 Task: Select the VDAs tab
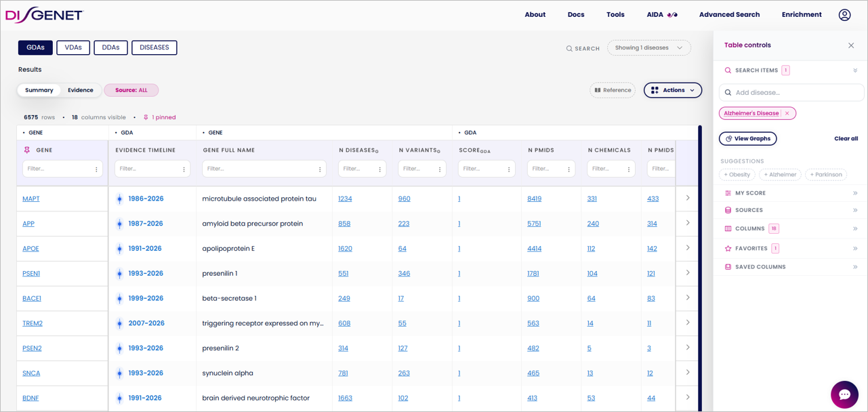(x=73, y=47)
